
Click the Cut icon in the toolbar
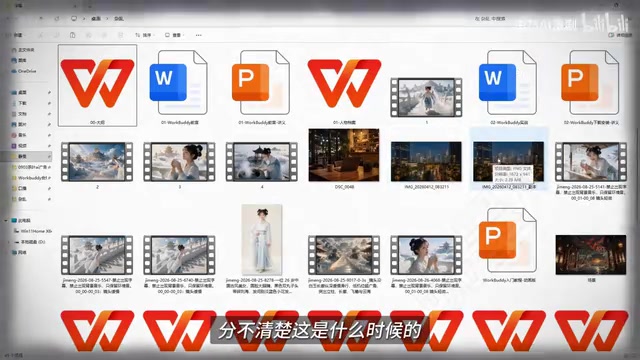pos(40,35)
